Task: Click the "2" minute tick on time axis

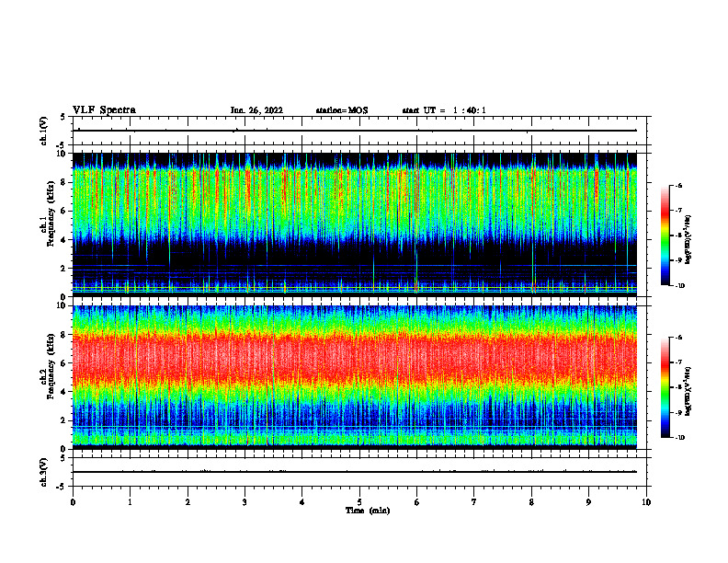Action: click(x=188, y=502)
